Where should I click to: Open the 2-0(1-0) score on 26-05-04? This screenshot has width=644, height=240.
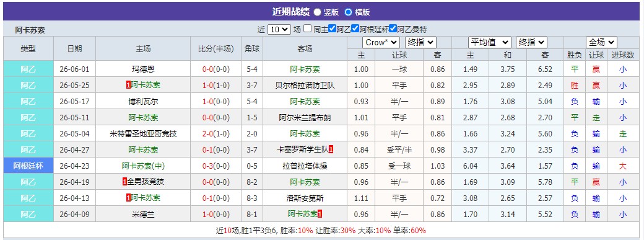coord(215,134)
